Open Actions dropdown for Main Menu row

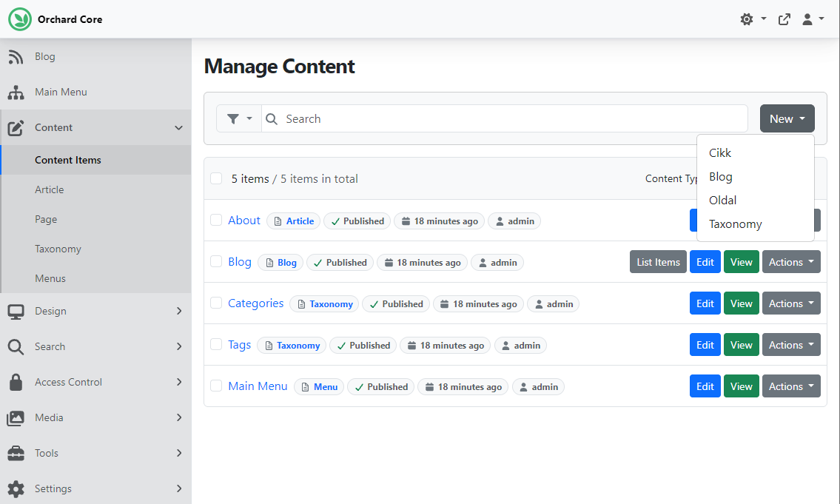[791, 386]
